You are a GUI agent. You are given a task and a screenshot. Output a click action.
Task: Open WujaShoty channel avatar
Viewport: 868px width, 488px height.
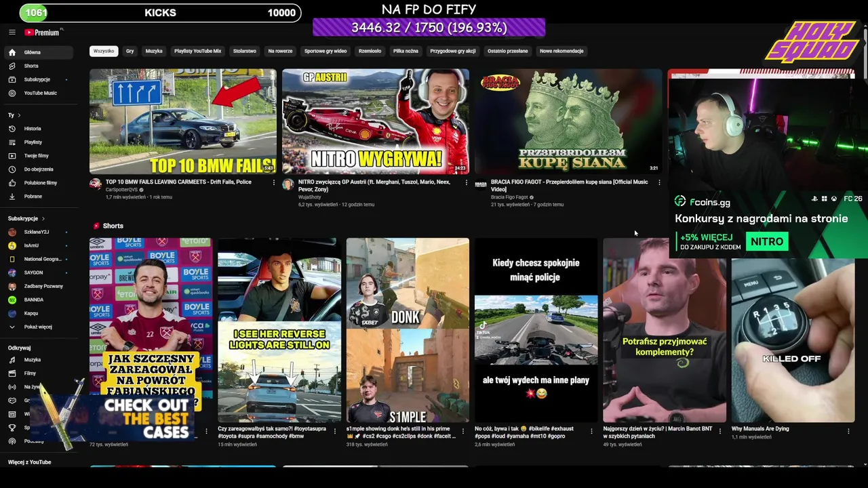coord(288,184)
